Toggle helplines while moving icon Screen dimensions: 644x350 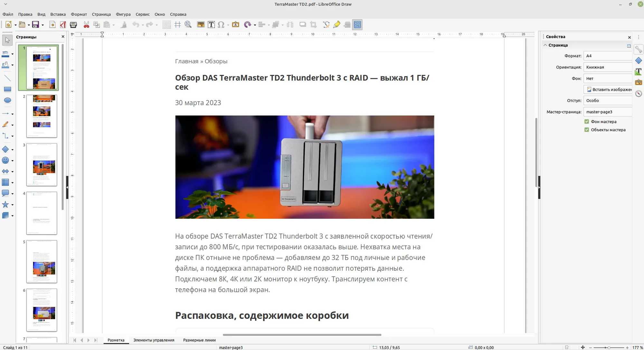click(x=177, y=25)
